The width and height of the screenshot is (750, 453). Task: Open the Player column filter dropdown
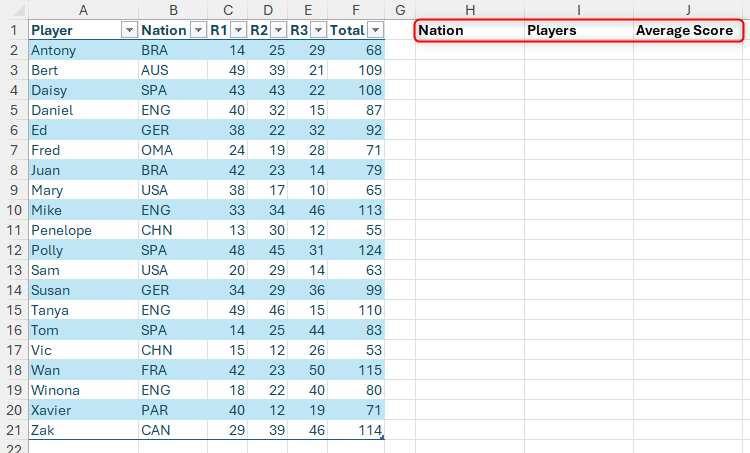127,30
